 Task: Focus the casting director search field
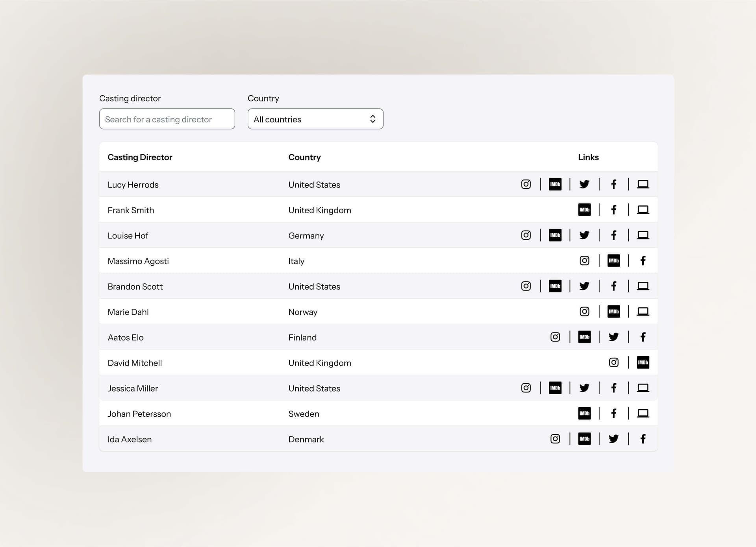point(167,119)
